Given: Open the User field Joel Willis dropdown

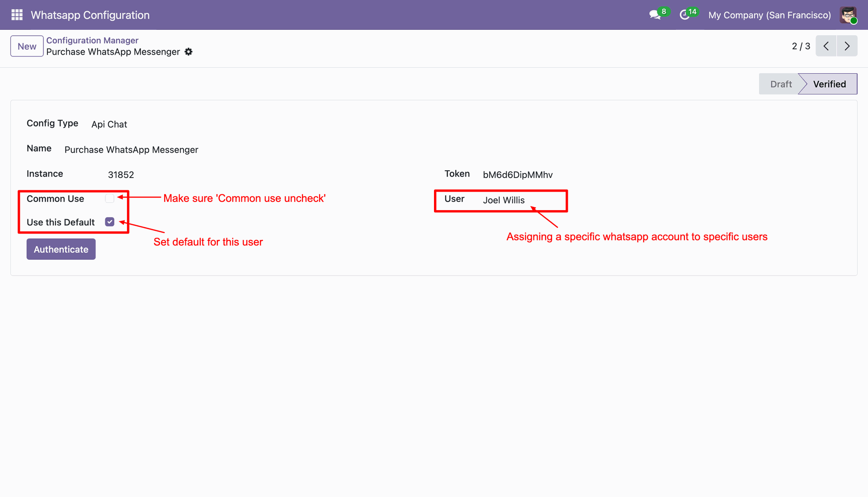Looking at the screenshot, I should coord(504,200).
